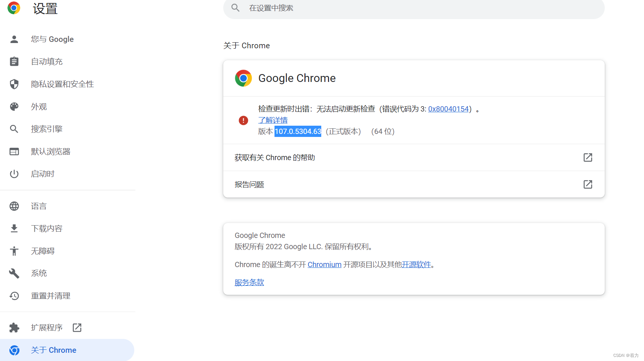Click the 系统 wrench icon
Viewport: 644px width, 361px height.
click(14, 273)
